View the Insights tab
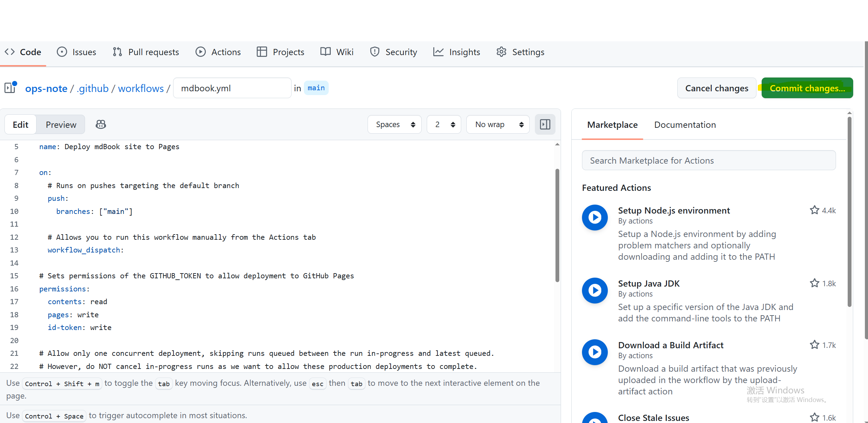868x423 pixels. tap(457, 52)
